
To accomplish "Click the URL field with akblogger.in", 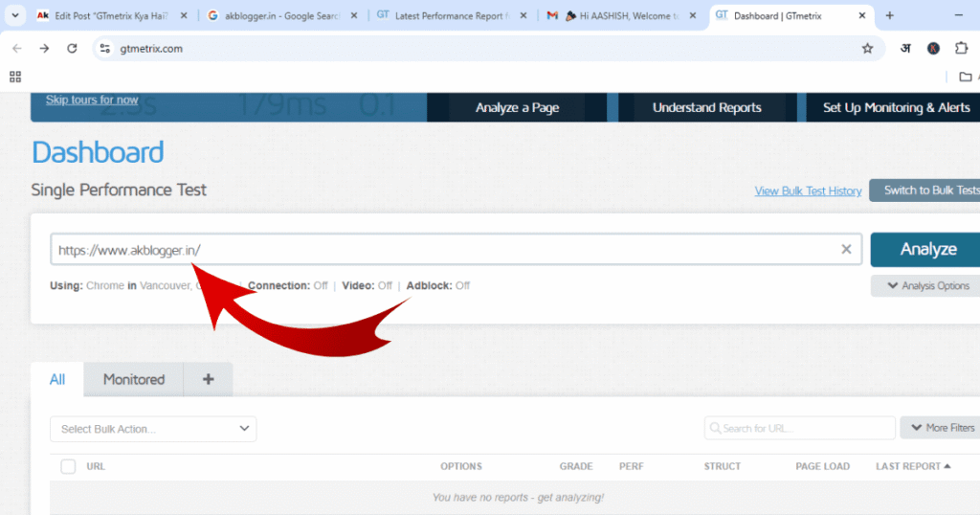I will pos(457,250).
